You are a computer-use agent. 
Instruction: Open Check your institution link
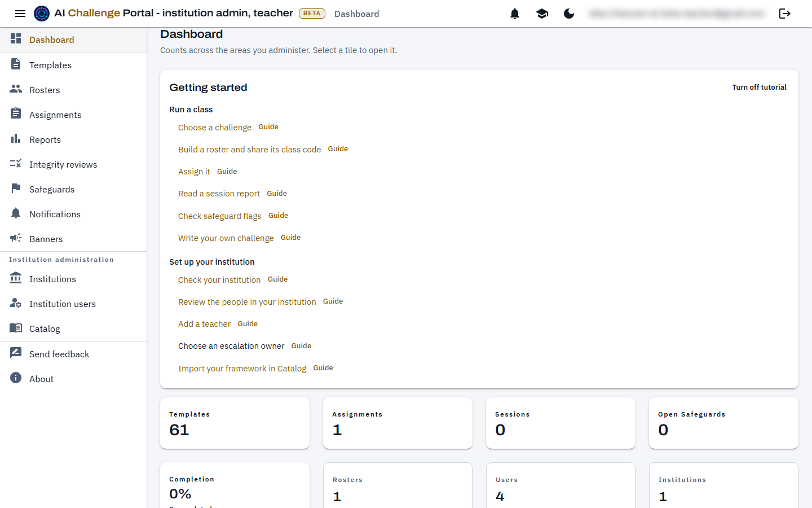point(219,280)
